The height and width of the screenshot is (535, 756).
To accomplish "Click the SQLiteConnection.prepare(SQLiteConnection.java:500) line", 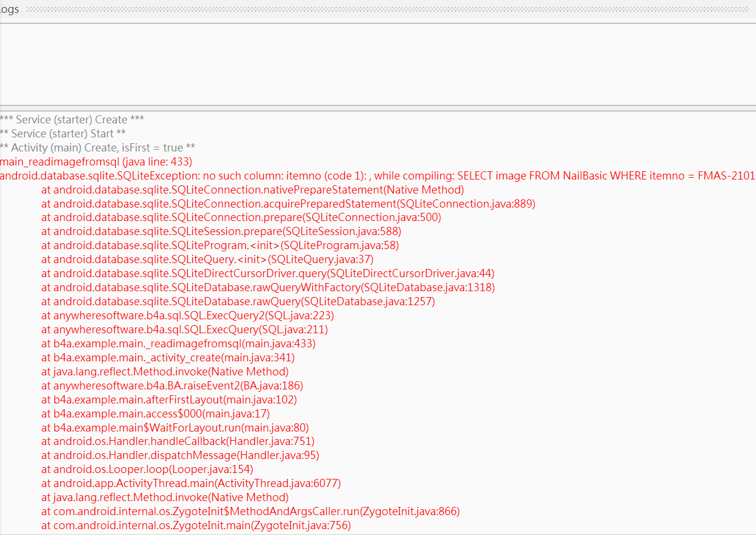I will pos(241,218).
